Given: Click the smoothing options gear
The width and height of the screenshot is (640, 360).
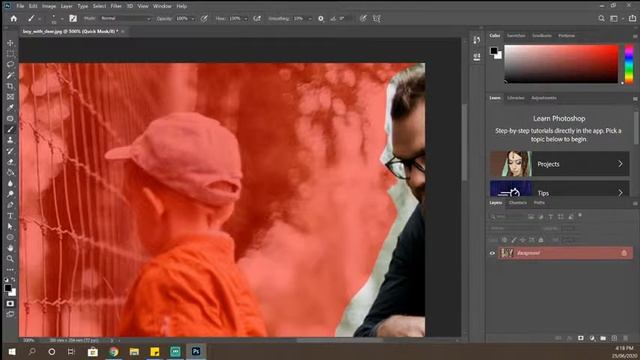Looking at the screenshot, I should (321, 18).
